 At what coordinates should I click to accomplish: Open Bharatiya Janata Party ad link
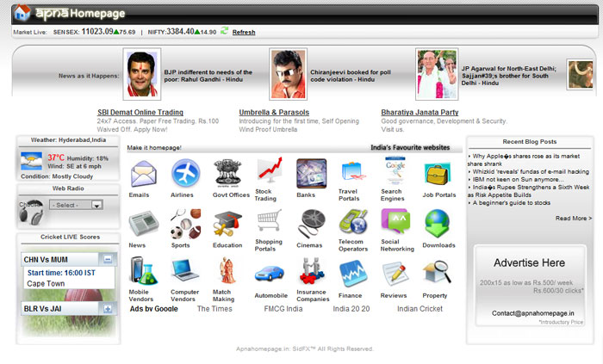point(420,112)
